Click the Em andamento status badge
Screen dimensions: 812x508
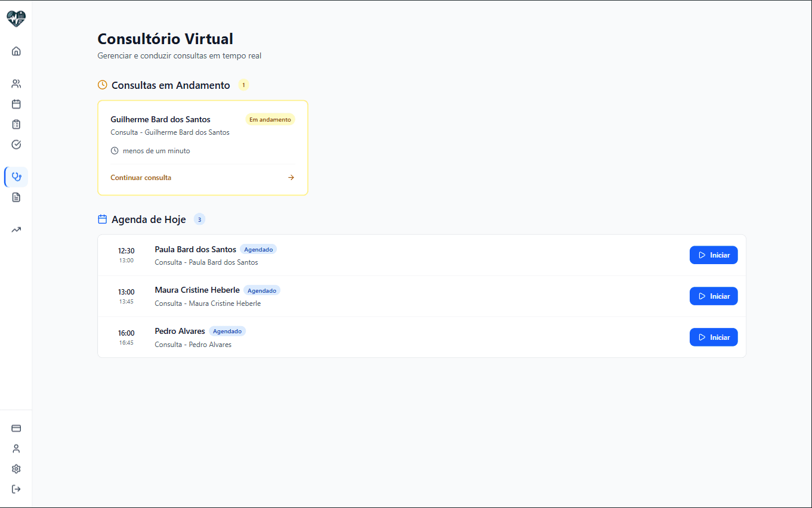[270, 120]
